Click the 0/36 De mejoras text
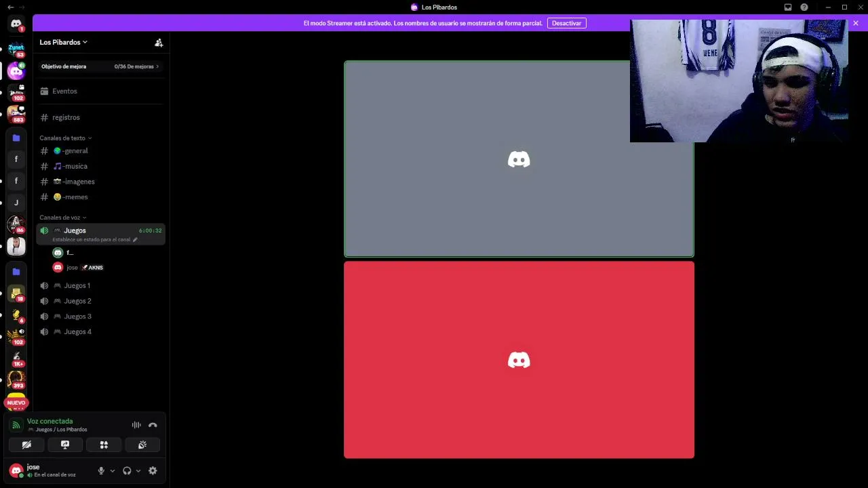The image size is (868, 488). tap(134, 67)
